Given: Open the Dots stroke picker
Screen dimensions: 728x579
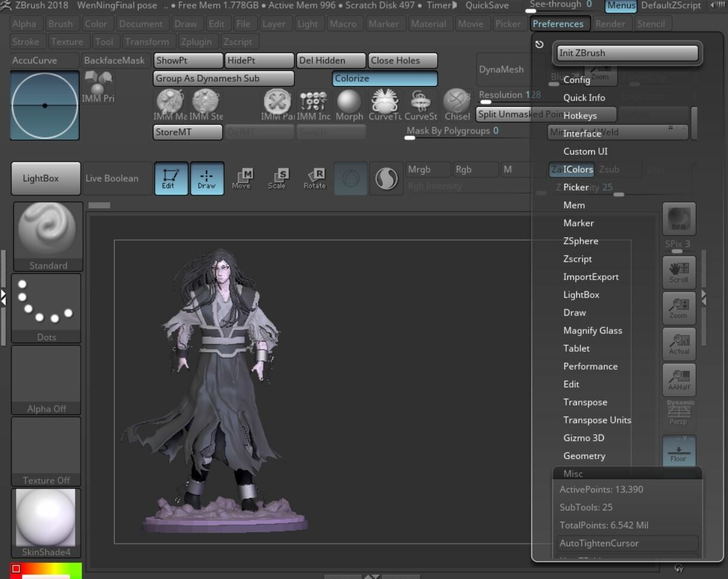Looking at the screenshot, I should (47, 307).
